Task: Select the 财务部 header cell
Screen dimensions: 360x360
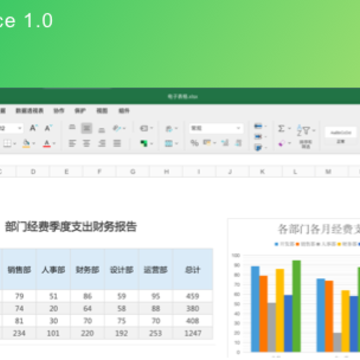Action: [87, 269]
